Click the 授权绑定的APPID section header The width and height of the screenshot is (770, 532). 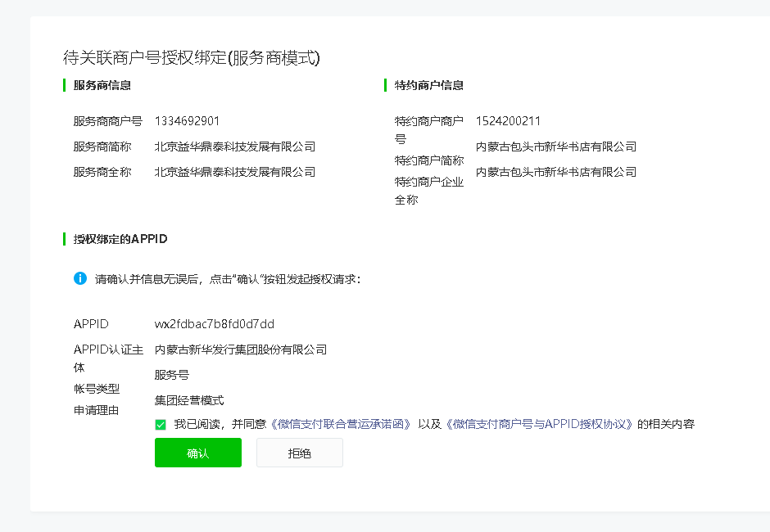coord(120,239)
